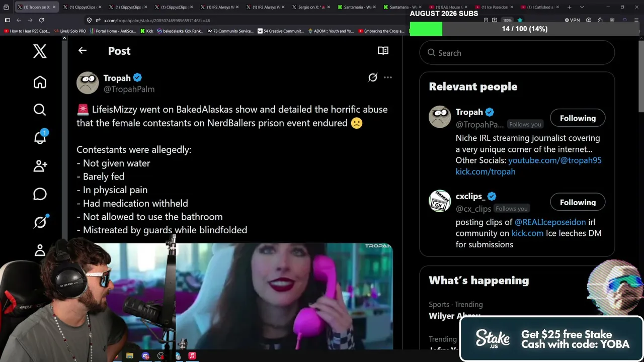
Task: Open the more options menu on the post
Action: coord(387,77)
